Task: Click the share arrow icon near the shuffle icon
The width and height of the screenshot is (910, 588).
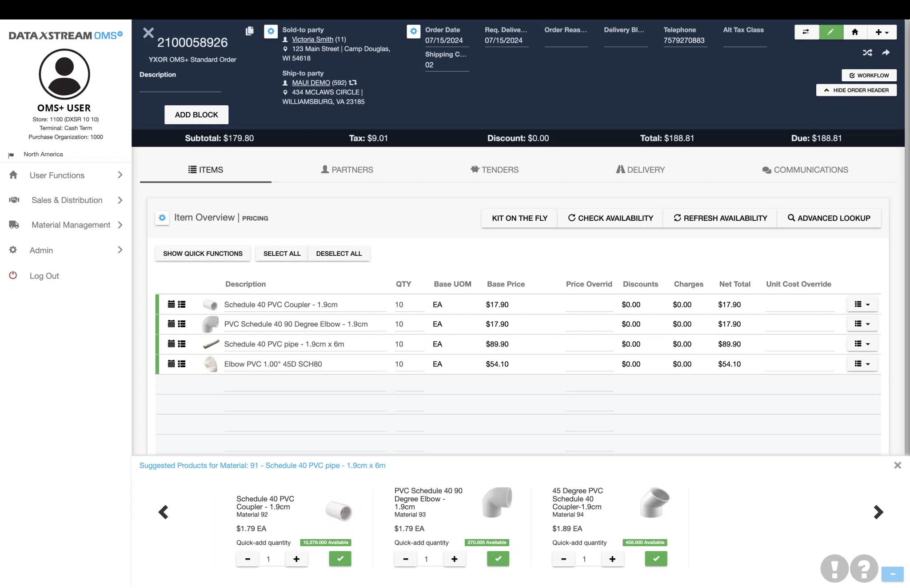Action: 886,52
